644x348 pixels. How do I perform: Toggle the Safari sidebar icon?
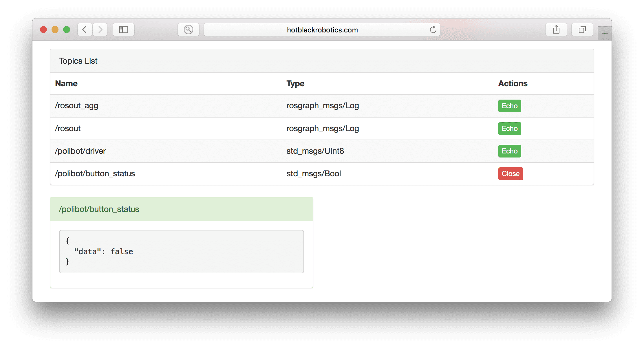(124, 30)
